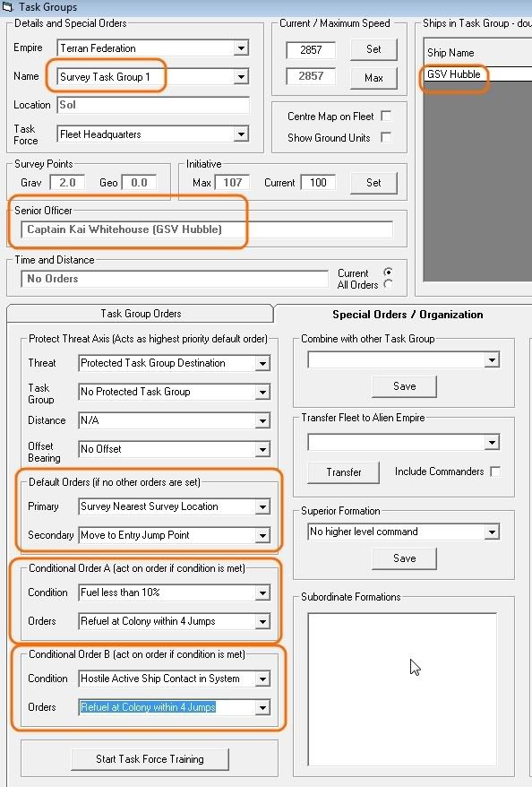Select the Current radio button

(388, 272)
